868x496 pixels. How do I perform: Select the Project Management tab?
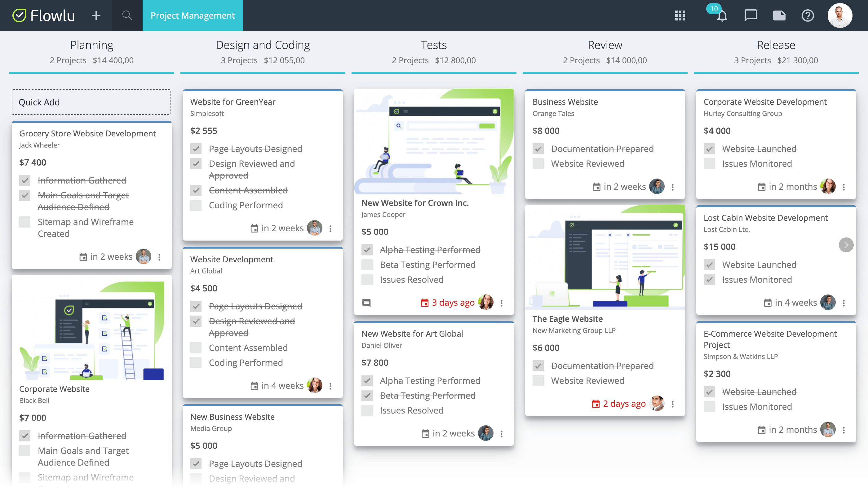[x=193, y=15]
